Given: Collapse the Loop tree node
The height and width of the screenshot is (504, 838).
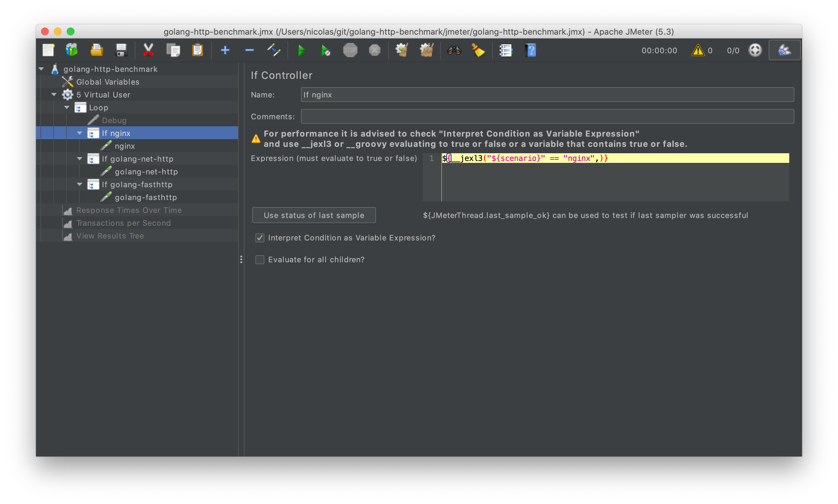Looking at the screenshot, I should pyautogui.click(x=67, y=107).
